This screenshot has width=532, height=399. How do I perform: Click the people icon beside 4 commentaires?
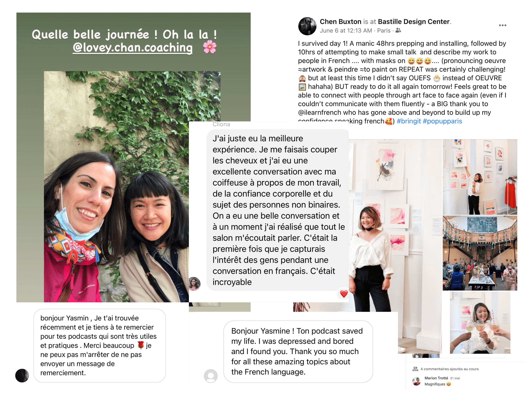(415, 369)
